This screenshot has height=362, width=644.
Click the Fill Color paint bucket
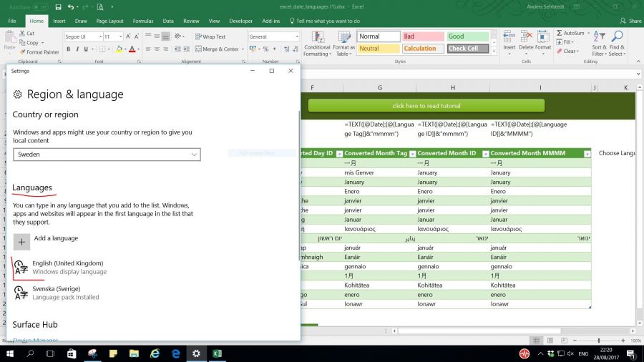(119, 49)
